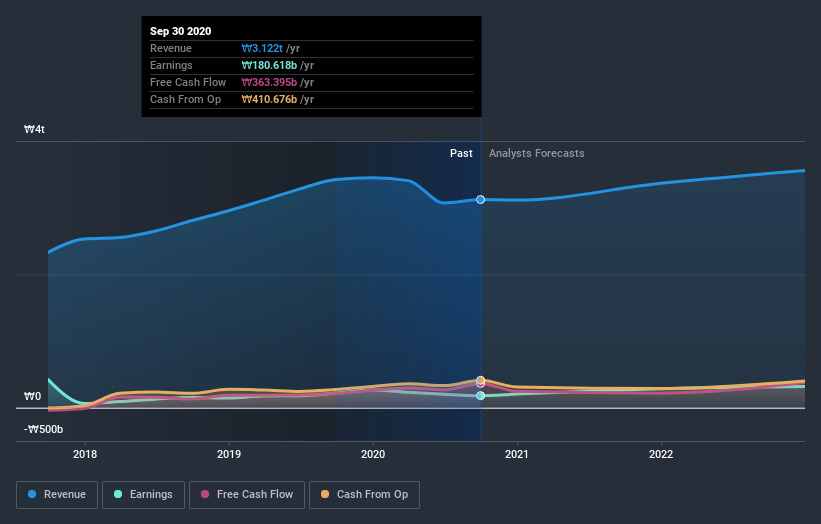Select the 2022 x-axis label
Image resolution: width=821 pixels, height=524 pixels.
click(661, 454)
